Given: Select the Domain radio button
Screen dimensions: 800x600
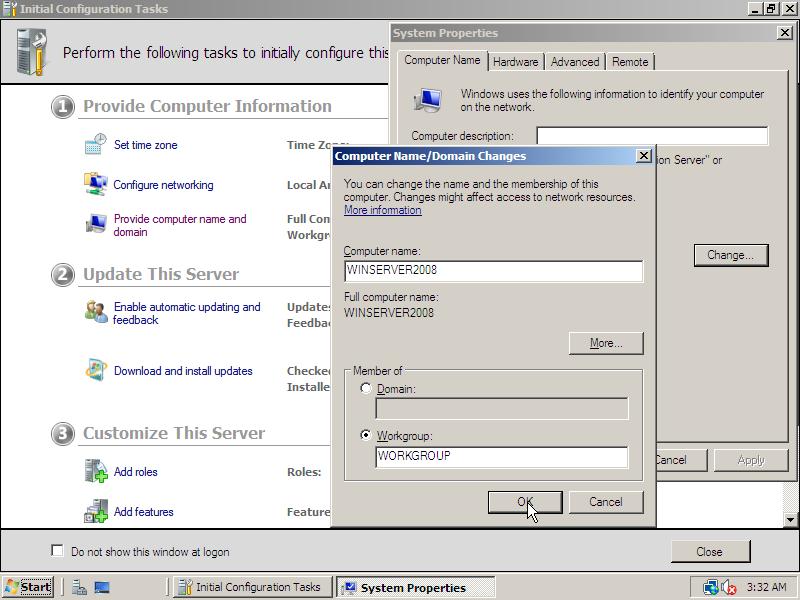Looking at the screenshot, I should pos(366,388).
